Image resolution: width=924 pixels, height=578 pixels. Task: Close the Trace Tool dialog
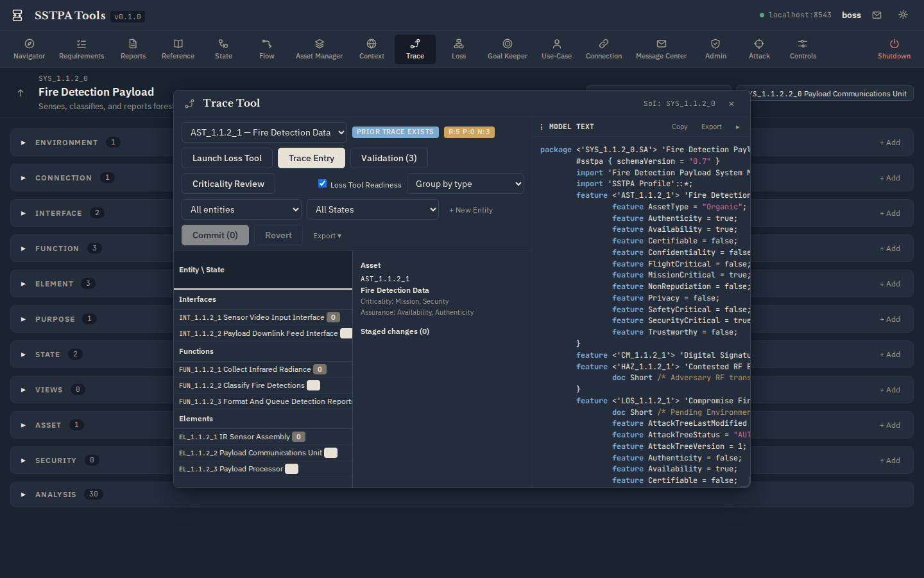coord(732,103)
